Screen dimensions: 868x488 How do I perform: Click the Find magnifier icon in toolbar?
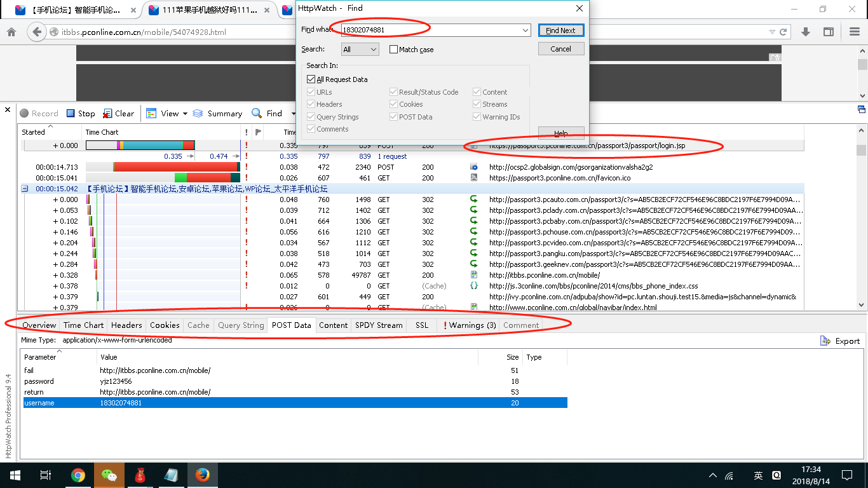pos(257,114)
